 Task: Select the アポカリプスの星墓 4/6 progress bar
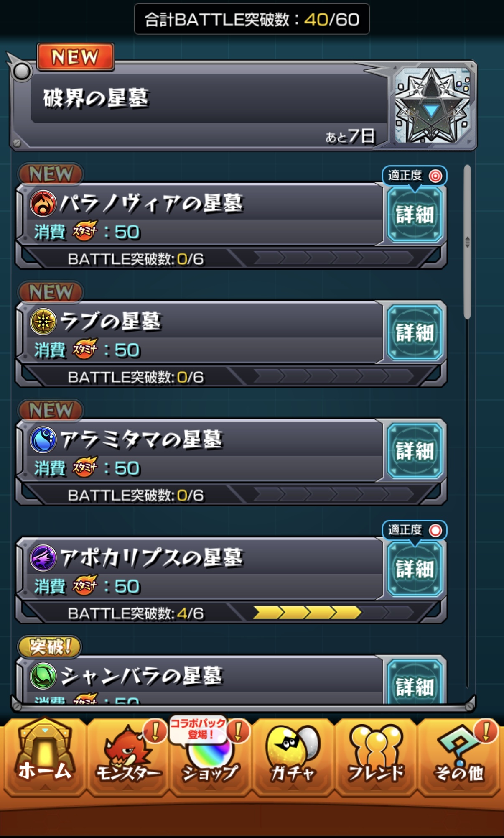point(333,613)
